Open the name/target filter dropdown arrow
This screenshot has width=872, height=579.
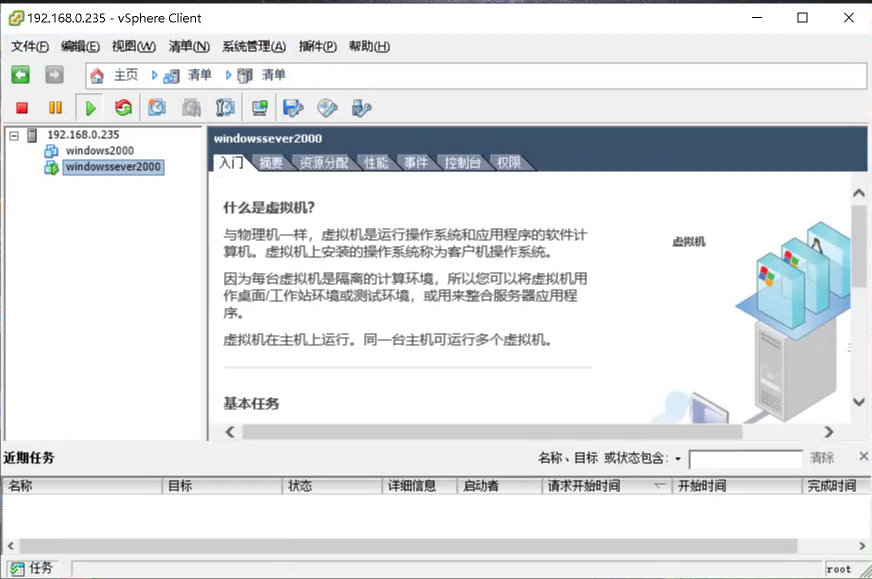[678, 459]
